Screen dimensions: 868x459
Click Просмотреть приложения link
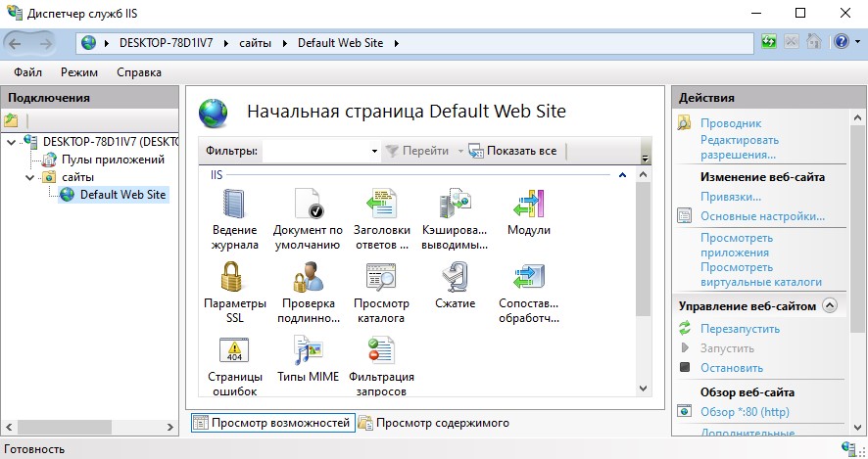pyautogui.click(x=737, y=245)
